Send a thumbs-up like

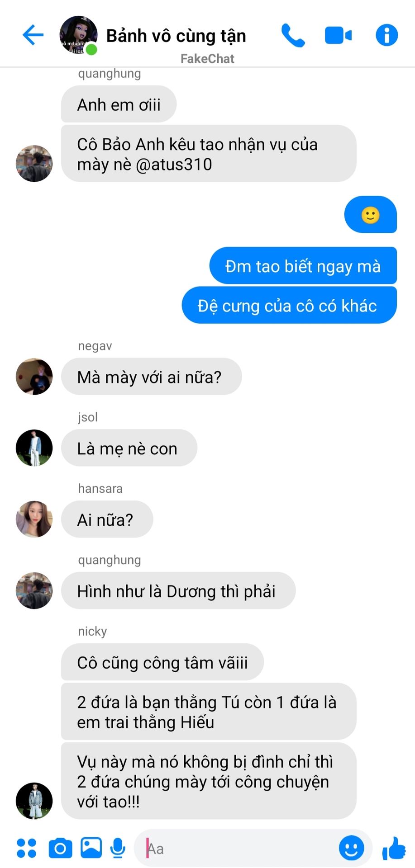point(394,848)
